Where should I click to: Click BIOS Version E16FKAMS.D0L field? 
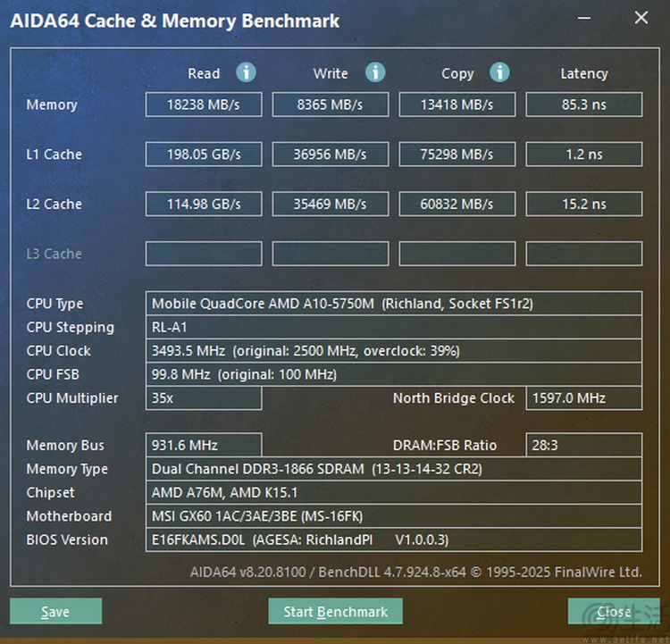pos(394,539)
